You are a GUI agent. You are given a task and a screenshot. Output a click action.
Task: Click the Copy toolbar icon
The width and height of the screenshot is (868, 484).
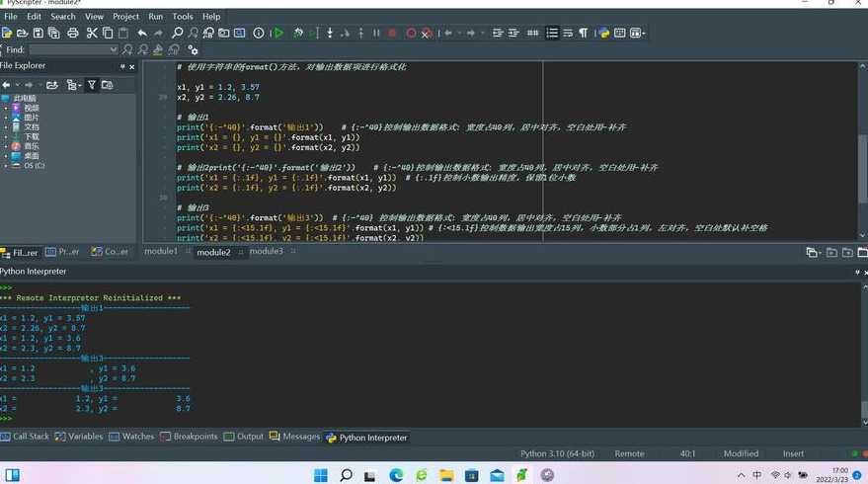pos(108,34)
